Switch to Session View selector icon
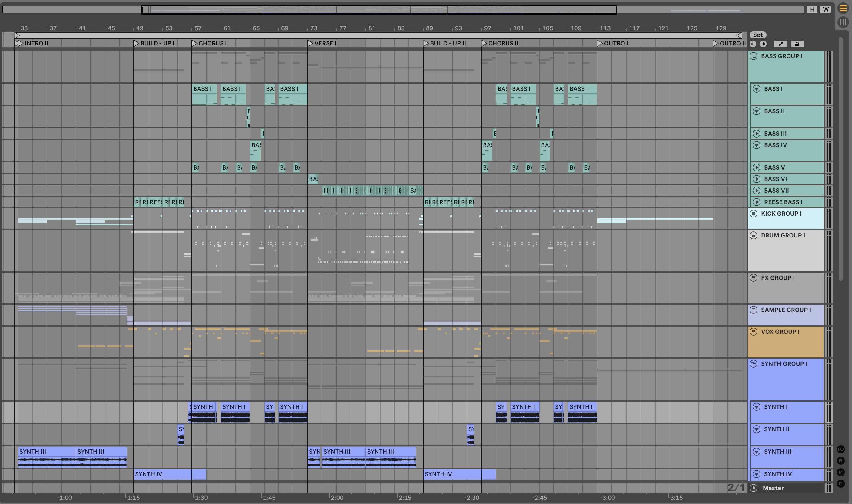This screenshot has height=504, width=852. [x=843, y=22]
